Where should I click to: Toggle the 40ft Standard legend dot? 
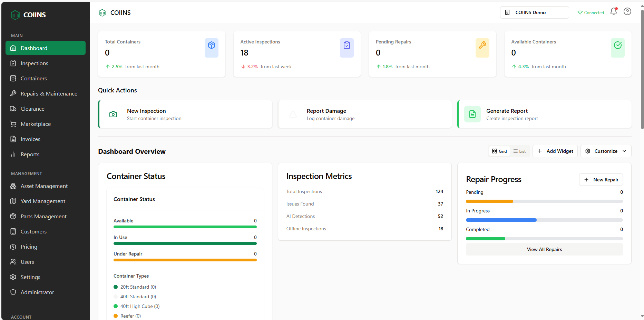pos(116,297)
